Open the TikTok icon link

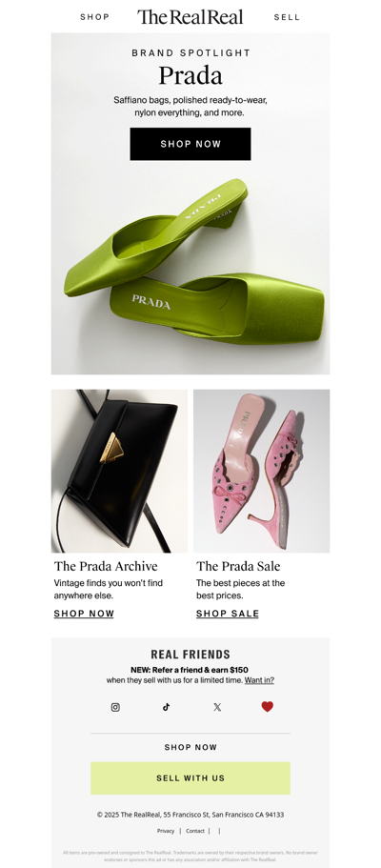point(166,707)
